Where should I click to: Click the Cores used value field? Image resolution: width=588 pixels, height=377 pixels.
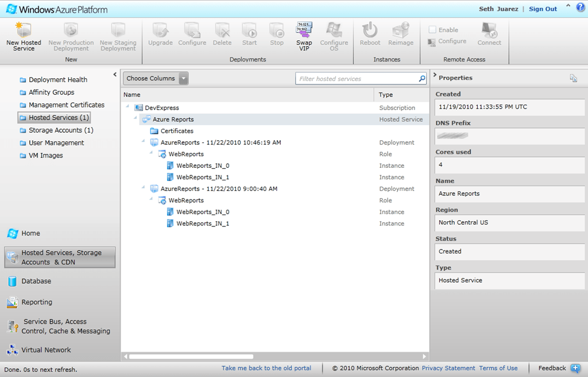pyautogui.click(x=510, y=165)
